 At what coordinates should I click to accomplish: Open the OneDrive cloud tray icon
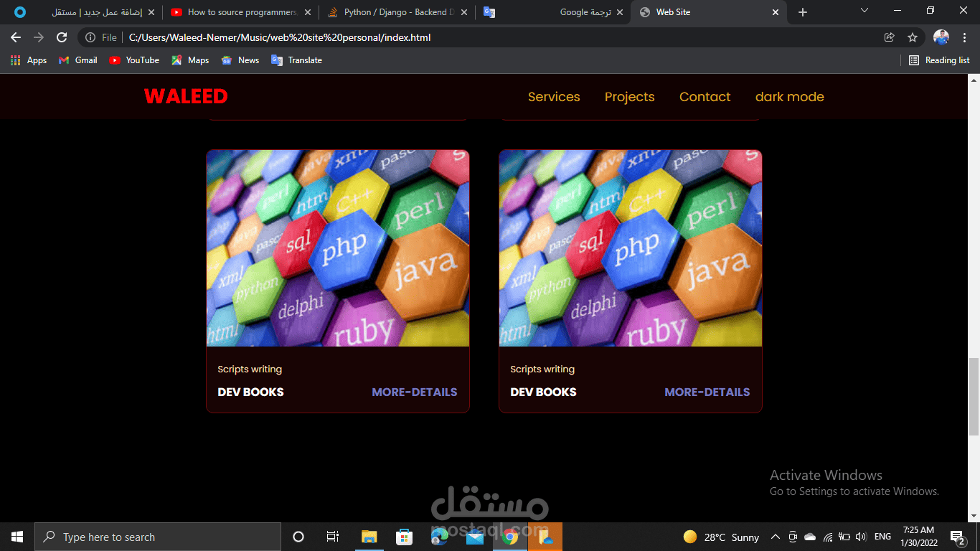click(810, 537)
